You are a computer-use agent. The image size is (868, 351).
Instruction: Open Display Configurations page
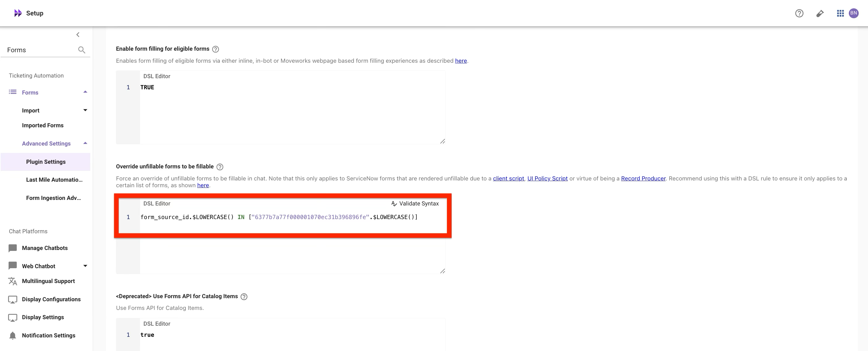click(51, 299)
